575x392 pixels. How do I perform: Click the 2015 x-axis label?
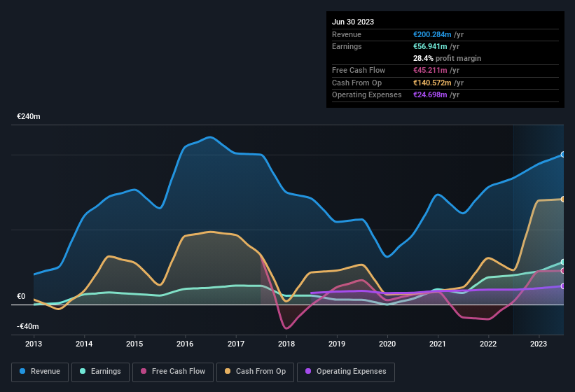[134, 344]
